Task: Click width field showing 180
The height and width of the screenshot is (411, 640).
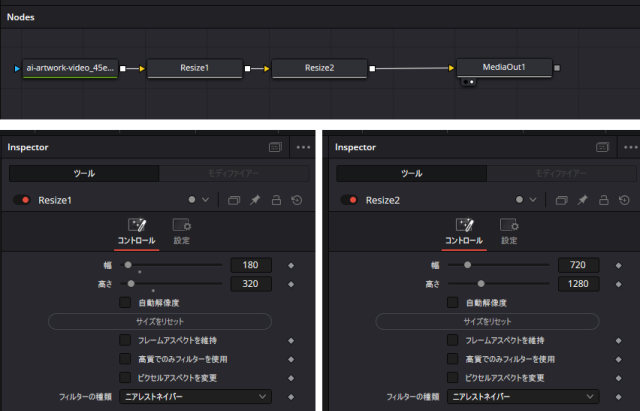Action: click(x=251, y=265)
